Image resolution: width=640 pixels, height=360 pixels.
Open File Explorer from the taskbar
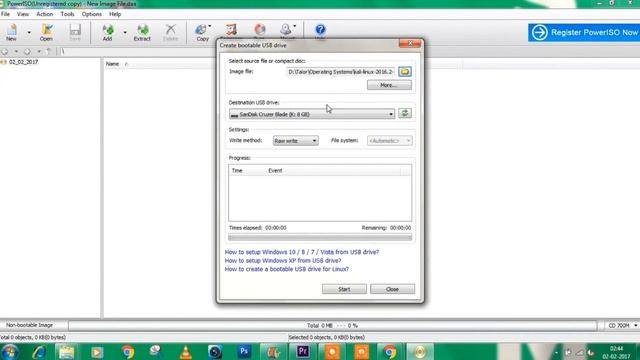point(67,352)
